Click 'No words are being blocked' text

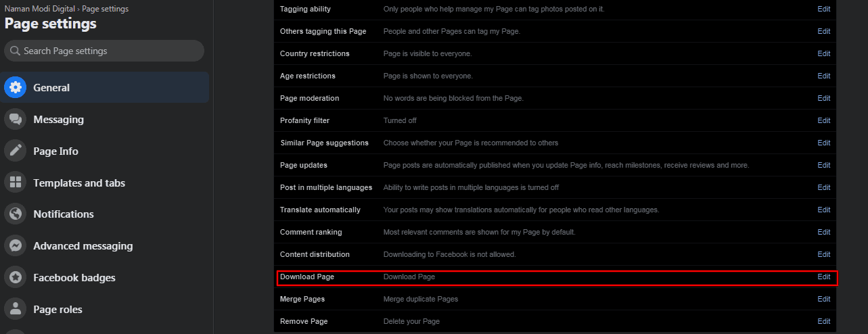click(453, 98)
